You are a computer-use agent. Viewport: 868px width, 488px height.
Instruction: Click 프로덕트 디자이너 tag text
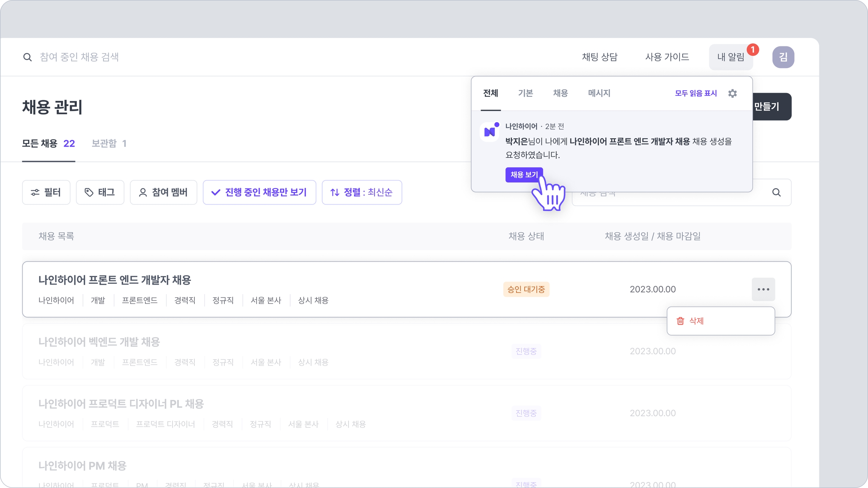pyautogui.click(x=165, y=424)
